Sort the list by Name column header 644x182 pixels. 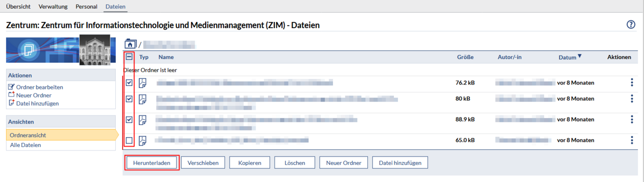(x=166, y=57)
